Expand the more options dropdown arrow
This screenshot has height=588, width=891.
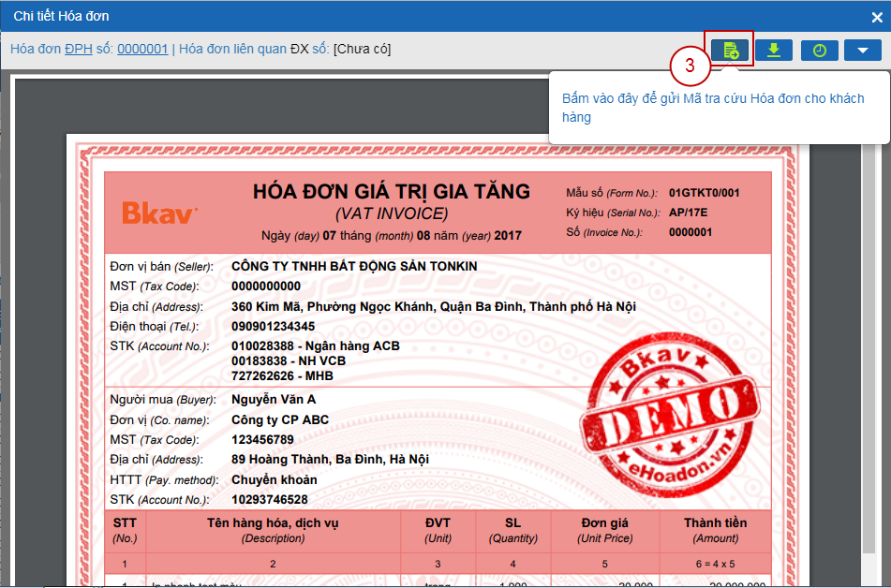point(863,50)
